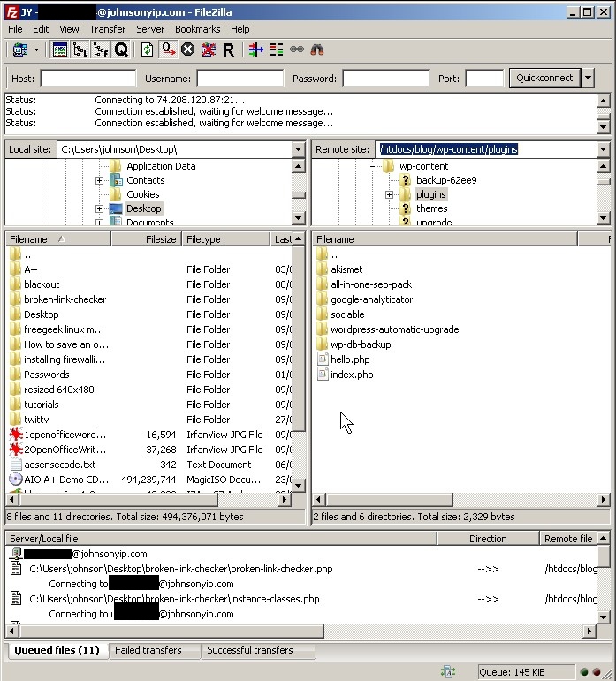The height and width of the screenshot is (681, 616).
Task: Reconnect to the last server (R icon)
Action: pyautogui.click(x=229, y=50)
